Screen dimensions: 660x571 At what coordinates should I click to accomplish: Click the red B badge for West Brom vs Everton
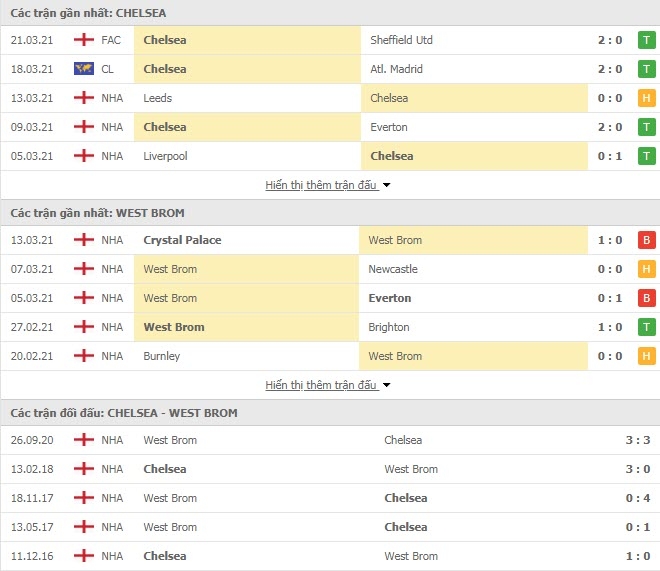(647, 298)
